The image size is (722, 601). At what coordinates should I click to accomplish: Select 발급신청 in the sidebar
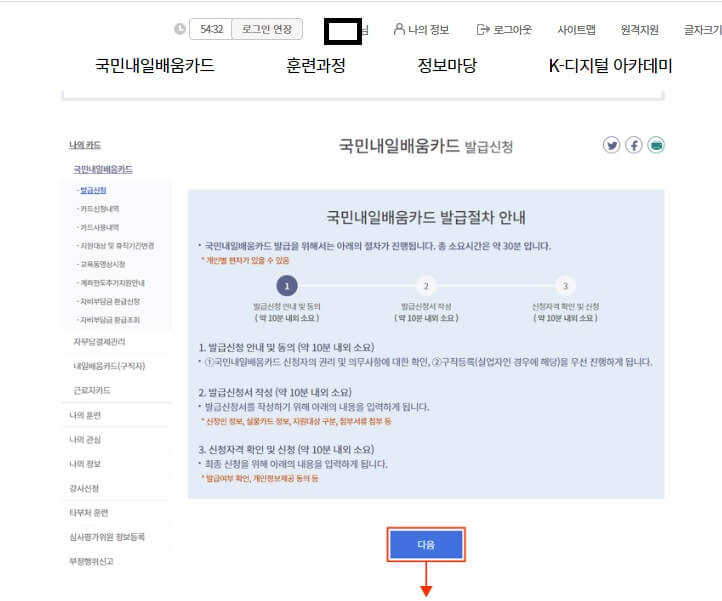click(93, 190)
